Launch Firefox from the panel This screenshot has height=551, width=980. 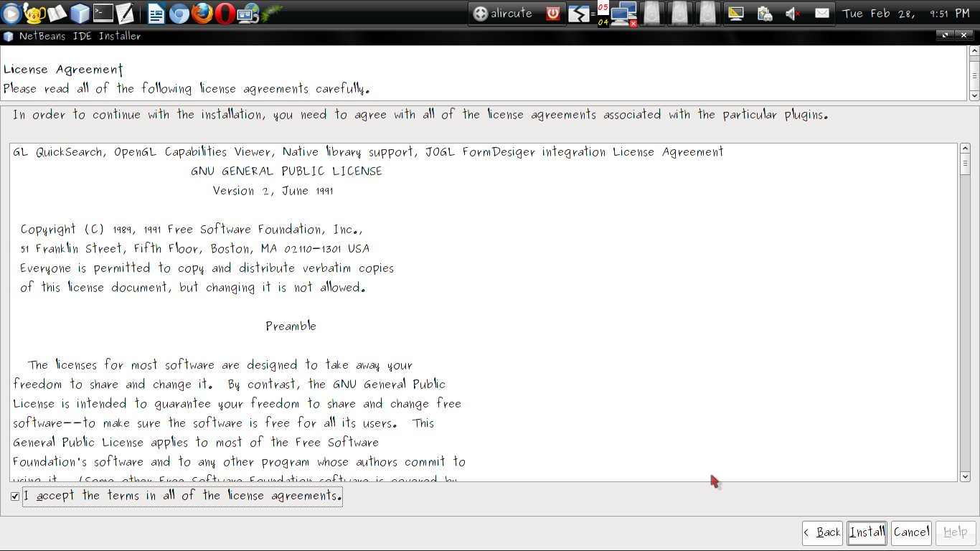point(202,12)
